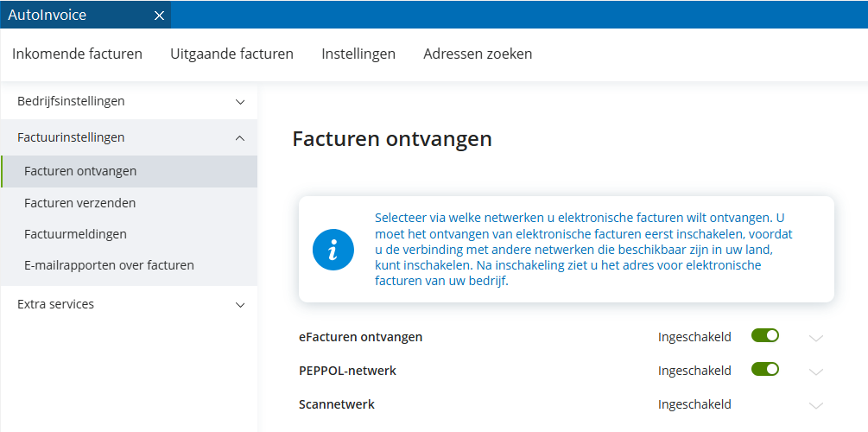Click the Factuurinstellingen label
This screenshot has width=868, height=432.
(x=71, y=137)
